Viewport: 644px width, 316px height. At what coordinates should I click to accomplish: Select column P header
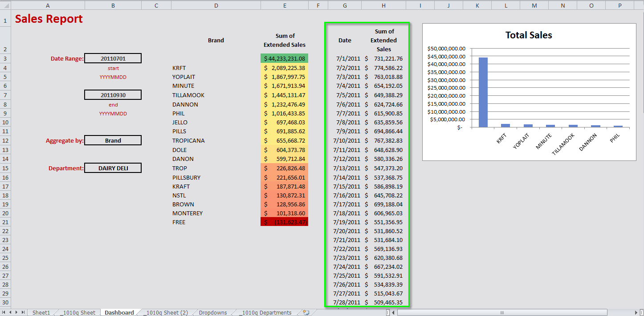(x=620, y=5)
